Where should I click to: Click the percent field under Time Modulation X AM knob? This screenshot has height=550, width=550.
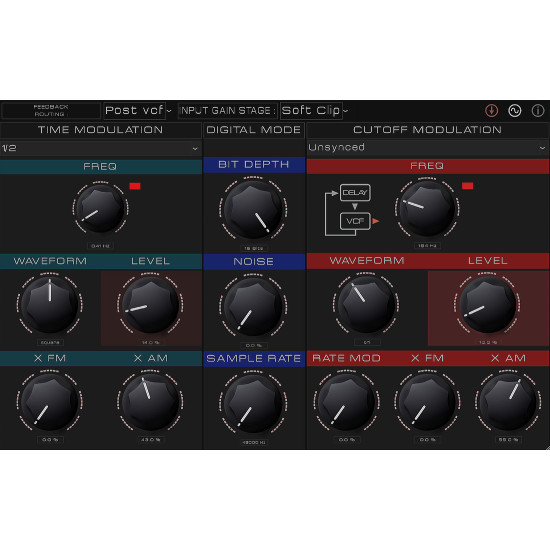pyautogui.click(x=150, y=440)
